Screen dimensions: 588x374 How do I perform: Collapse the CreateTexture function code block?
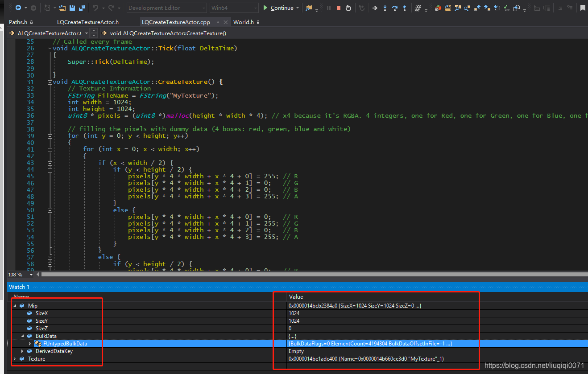pos(50,82)
